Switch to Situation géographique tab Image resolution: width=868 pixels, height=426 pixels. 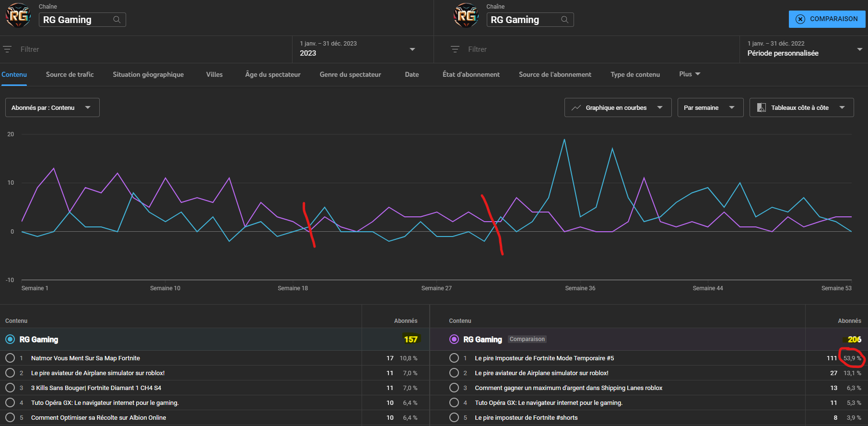point(148,74)
